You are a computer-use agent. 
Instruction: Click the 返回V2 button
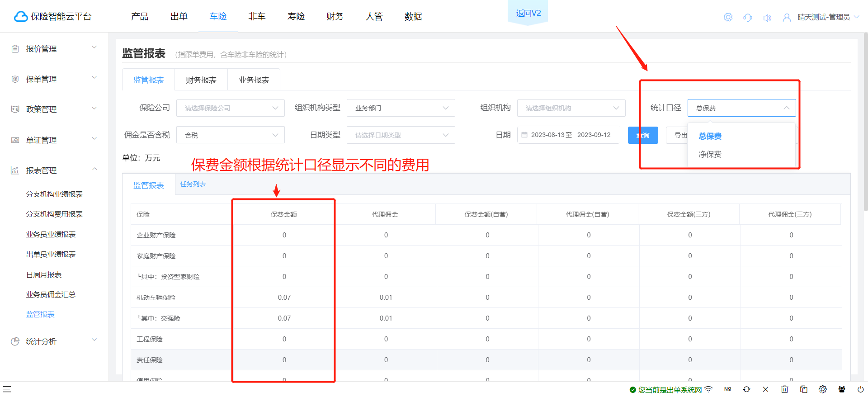click(528, 13)
